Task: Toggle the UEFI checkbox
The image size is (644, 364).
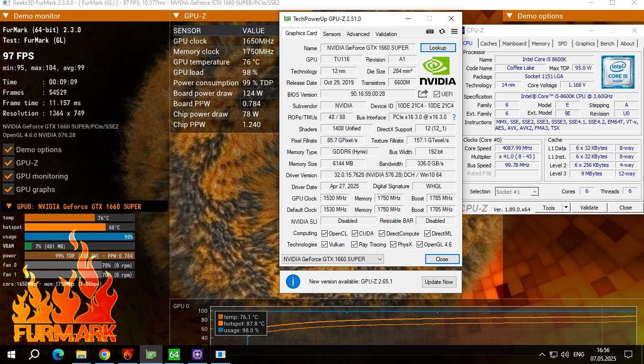Action: pos(437,94)
